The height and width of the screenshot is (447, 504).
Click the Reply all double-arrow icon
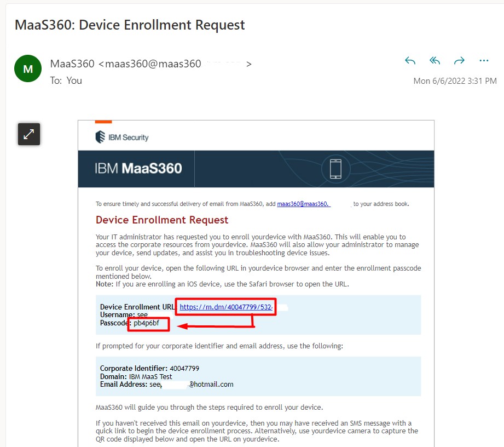pyautogui.click(x=435, y=60)
